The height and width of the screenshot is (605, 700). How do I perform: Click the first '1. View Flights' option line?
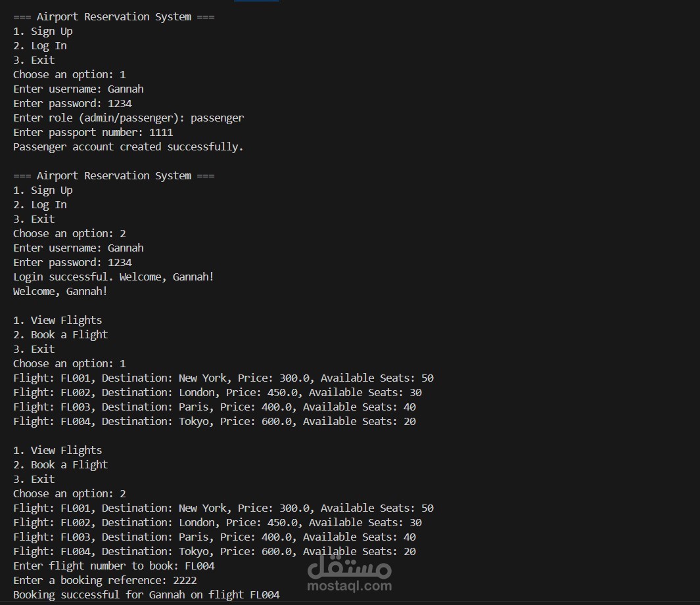click(58, 320)
